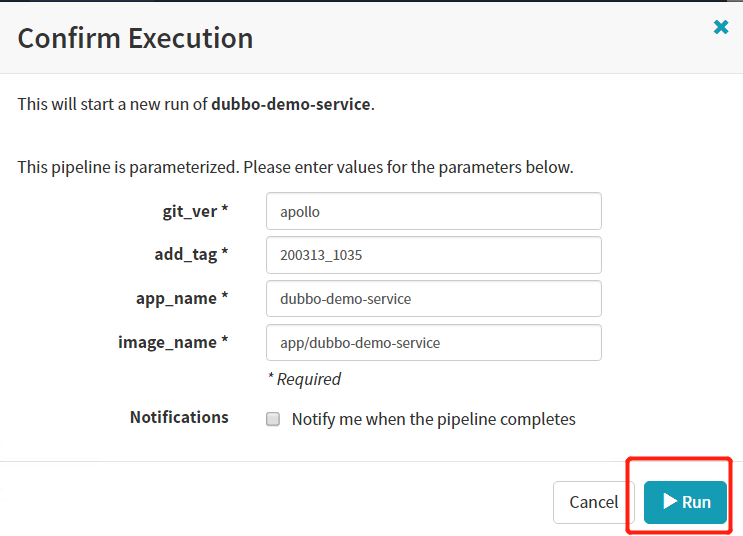Viewport: 743px width, 536px height.
Task: Enable the pipeline completion notification checkbox
Action: pyautogui.click(x=273, y=420)
